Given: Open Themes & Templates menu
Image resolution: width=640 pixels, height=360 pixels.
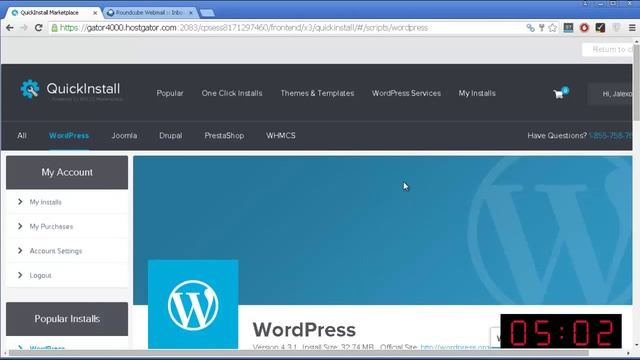Looking at the screenshot, I should (317, 93).
